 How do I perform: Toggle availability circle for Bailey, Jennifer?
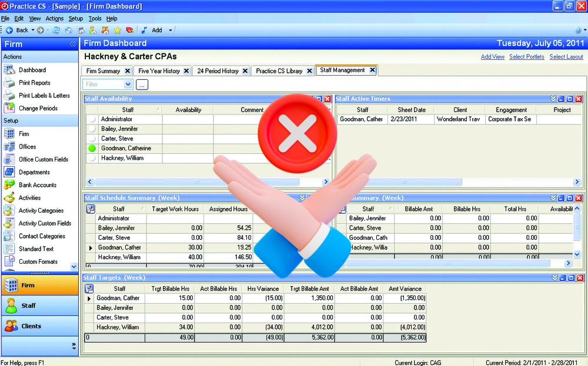point(92,129)
